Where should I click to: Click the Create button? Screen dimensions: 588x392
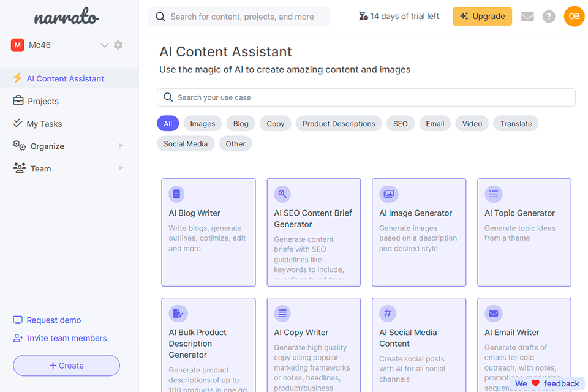pos(66,366)
